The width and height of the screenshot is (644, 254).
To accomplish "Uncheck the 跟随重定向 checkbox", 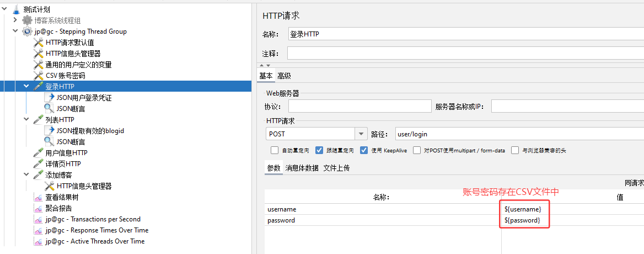I will pos(319,150).
